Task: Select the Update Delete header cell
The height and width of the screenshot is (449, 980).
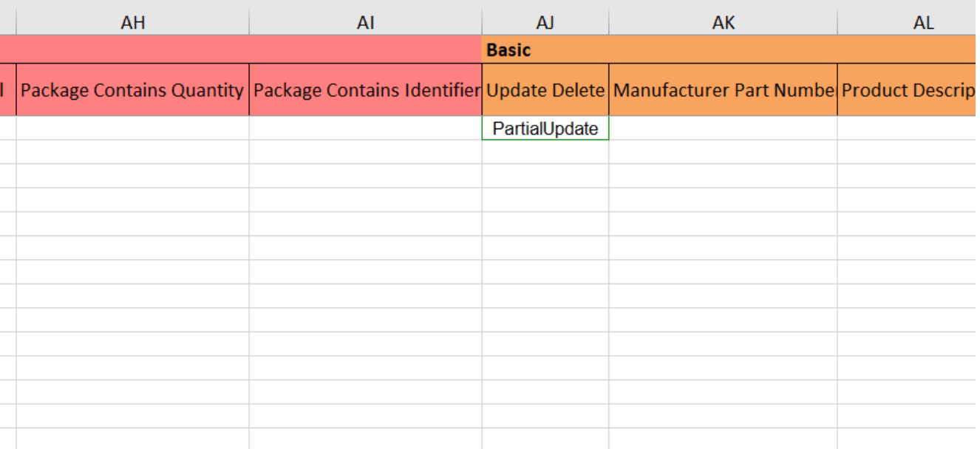Action: [545, 90]
